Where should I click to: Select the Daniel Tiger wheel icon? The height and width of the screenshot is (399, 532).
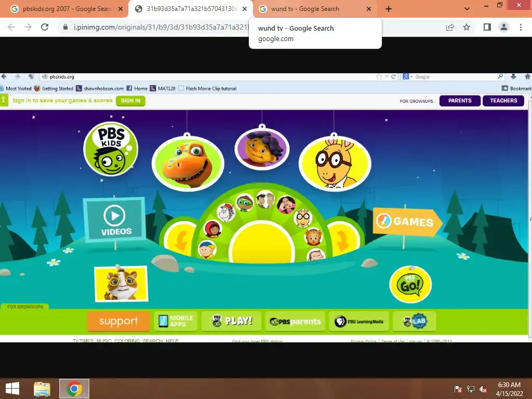point(313,237)
